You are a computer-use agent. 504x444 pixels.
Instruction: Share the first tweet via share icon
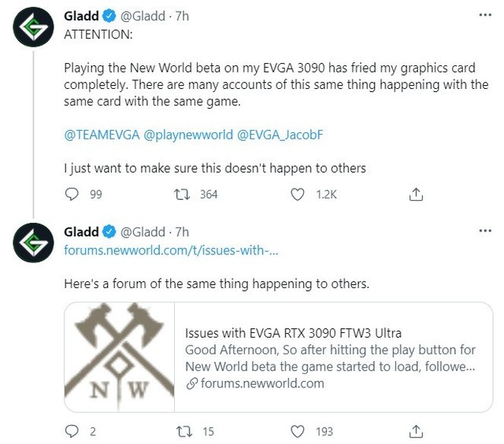[x=416, y=194]
